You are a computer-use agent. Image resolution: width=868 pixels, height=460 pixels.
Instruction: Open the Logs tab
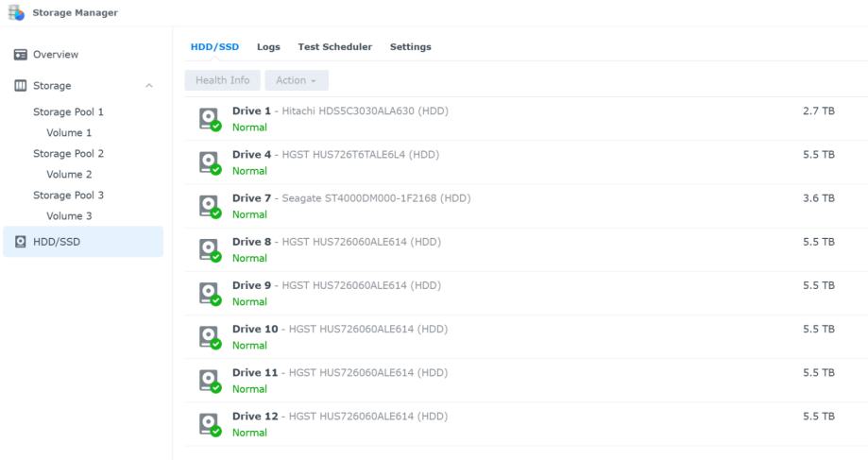[268, 47]
